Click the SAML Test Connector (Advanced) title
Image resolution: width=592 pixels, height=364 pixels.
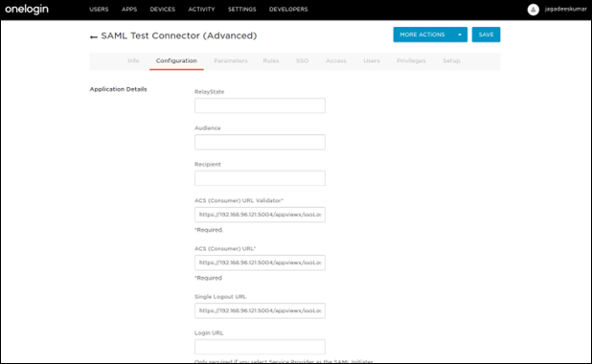tap(179, 35)
